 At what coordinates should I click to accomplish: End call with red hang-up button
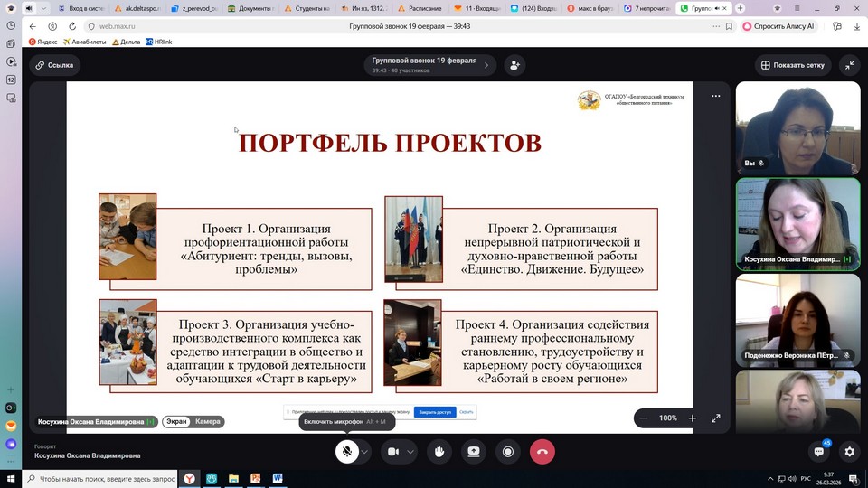pyautogui.click(x=542, y=451)
